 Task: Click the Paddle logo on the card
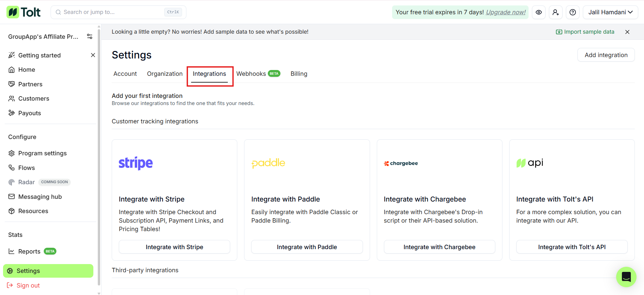point(268,163)
